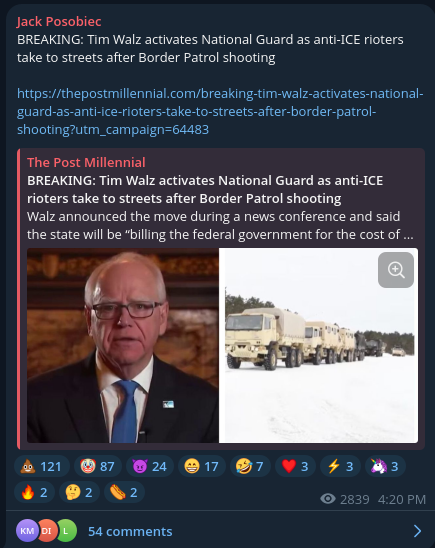
Task: Expand comments with the right chevron arrow
Action: click(418, 531)
